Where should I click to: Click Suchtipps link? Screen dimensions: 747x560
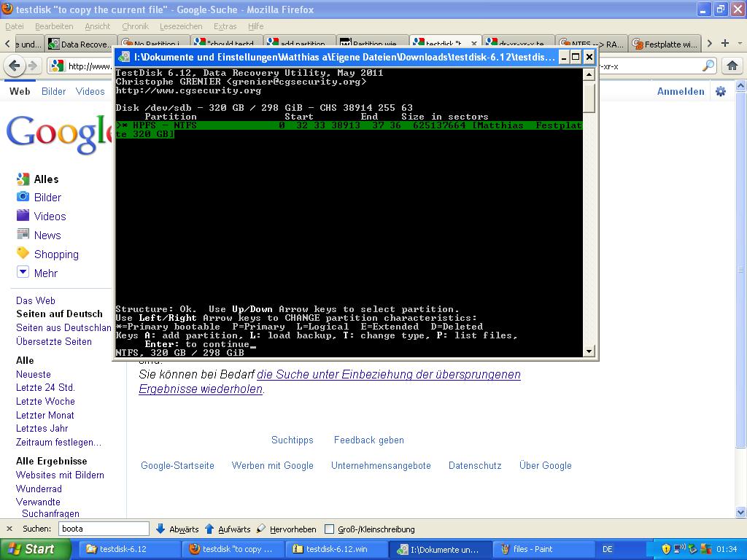[x=293, y=440]
